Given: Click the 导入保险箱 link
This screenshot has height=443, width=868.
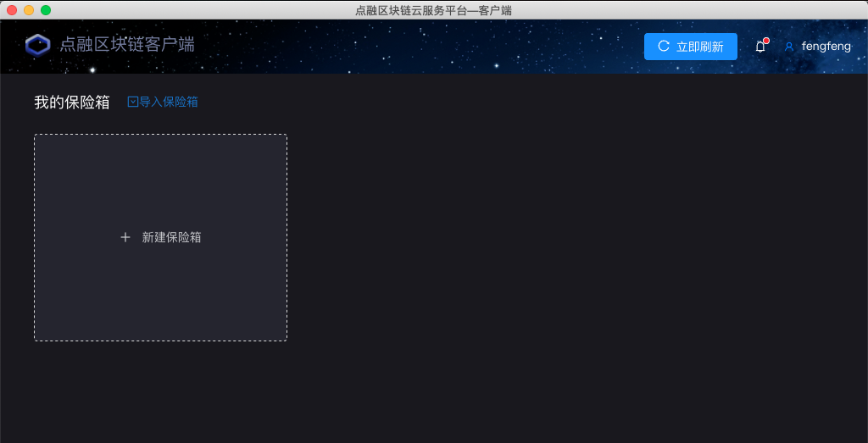Looking at the screenshot, I should coord(163,102).
